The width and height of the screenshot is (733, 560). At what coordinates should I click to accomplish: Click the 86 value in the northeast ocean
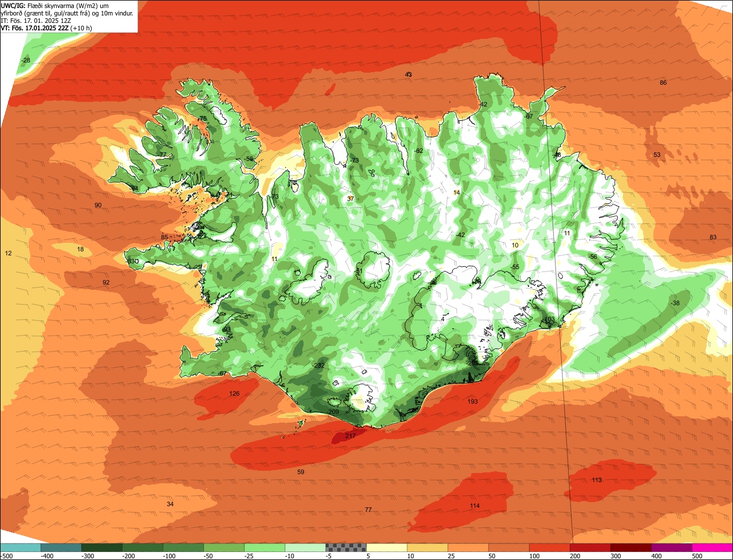[x=663, y=83]
